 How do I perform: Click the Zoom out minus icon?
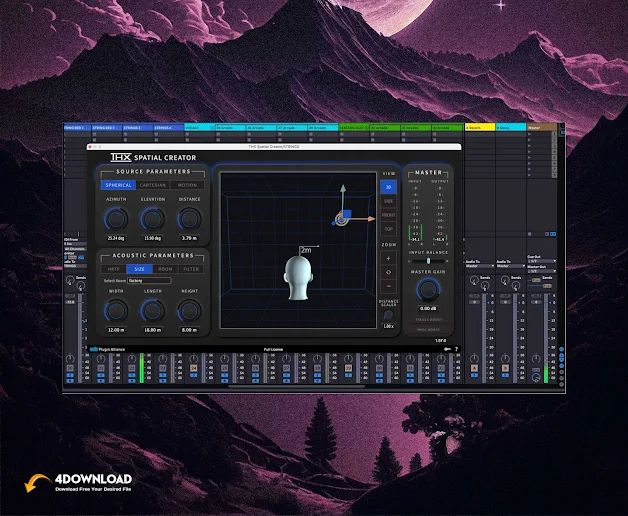click(388, 286)
